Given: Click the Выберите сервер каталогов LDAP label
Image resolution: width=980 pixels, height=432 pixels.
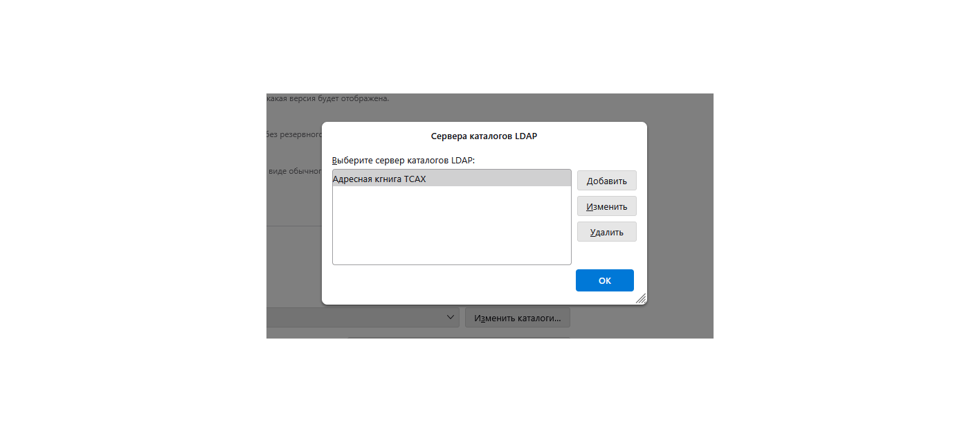Looking at the screenshot, I should click(x=403, y=160).
